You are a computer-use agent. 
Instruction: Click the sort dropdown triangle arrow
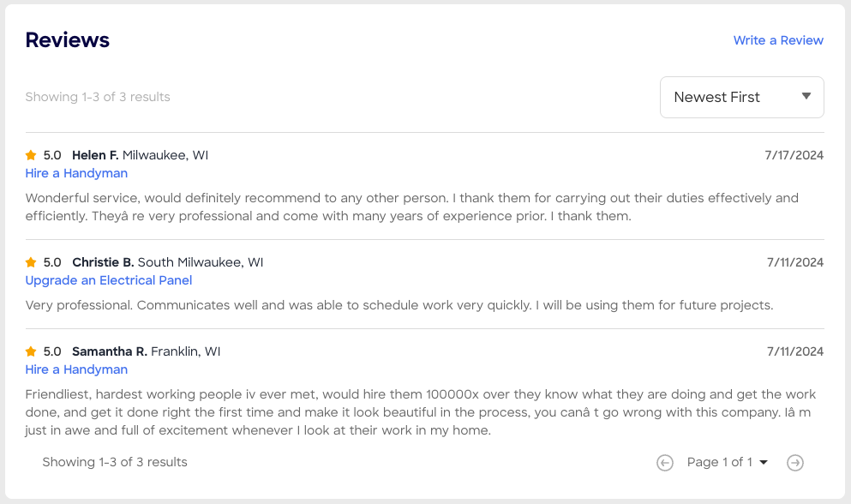coord(806,97)
